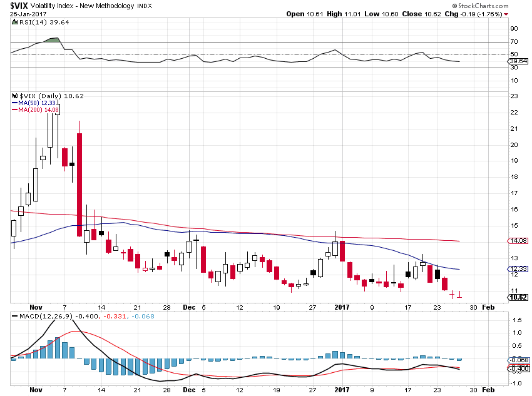The height and width of the screenshot is (396, 532).
Task: Click the RSI axis label 90
Action: tap(514, 29)
